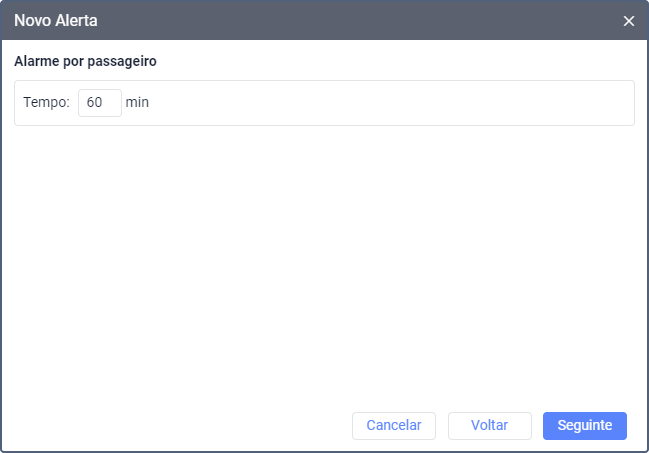This screenshot has width=649, height=453.
Task: Click empty space right of "min" in panel
Action: (400, 103)
